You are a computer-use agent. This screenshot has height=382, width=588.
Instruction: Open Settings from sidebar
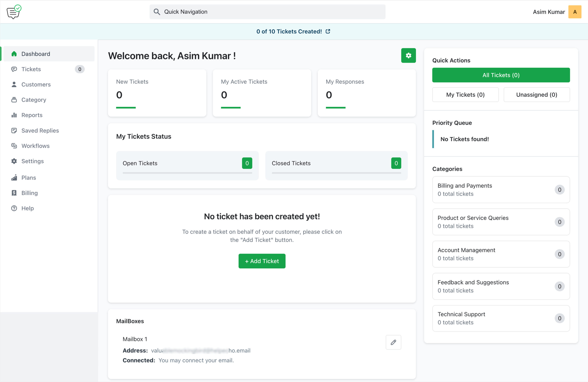click(33, 161)
